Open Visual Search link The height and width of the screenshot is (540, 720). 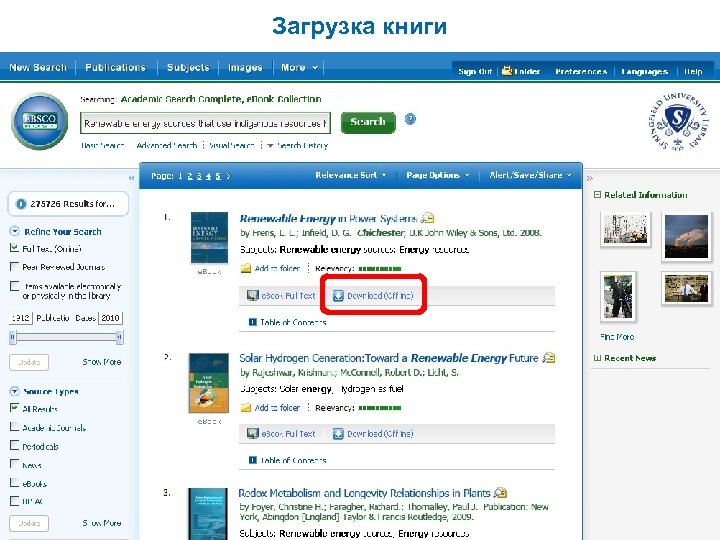pos(231,146)
